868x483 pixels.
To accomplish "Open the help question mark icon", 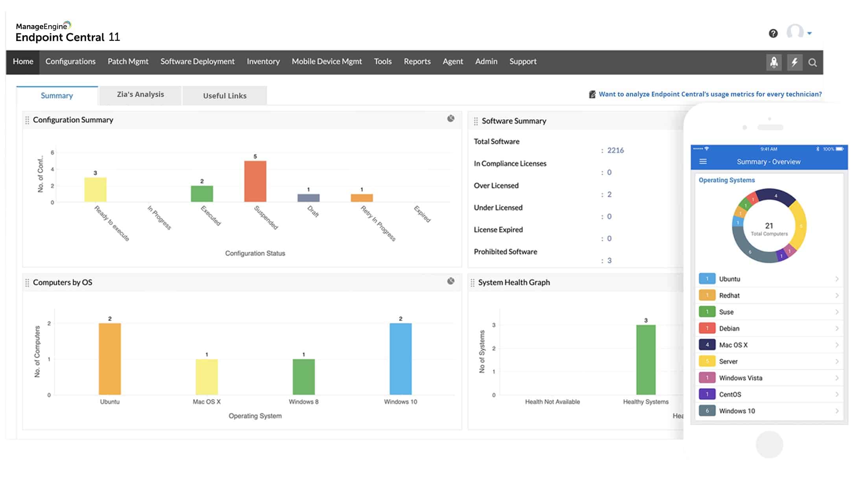I will coord(773,33).
